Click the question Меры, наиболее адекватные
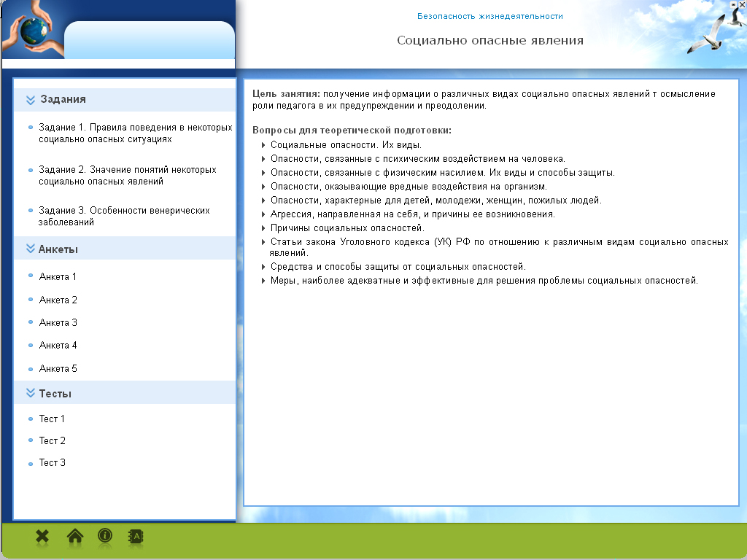The width and height of the screenshot is (747, 560). tap(484, 281)
